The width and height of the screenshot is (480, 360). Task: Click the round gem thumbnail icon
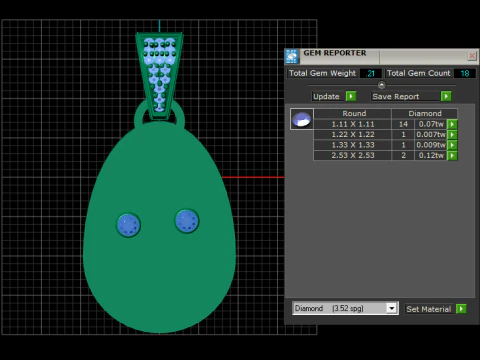pyautogui.click(x=302, y=119)
